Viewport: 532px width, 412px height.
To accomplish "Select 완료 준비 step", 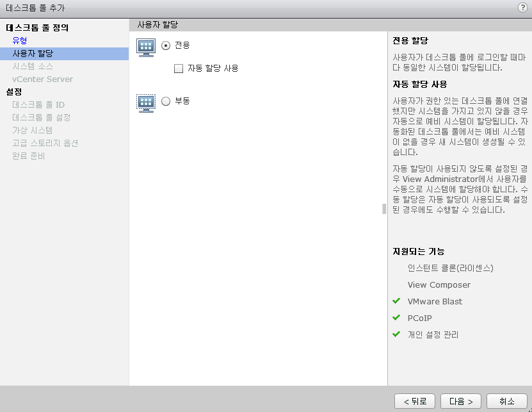I will pos(29,156).
